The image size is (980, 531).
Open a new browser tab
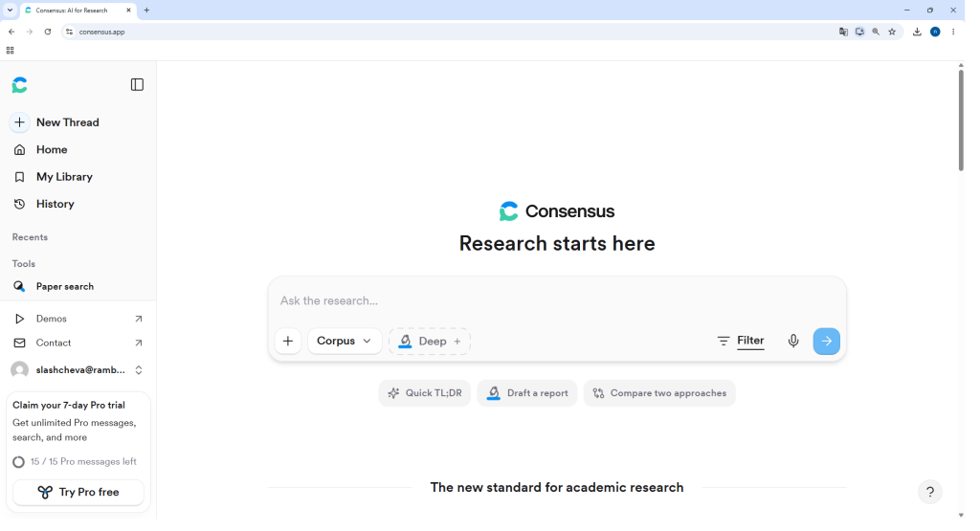(146, 11)
